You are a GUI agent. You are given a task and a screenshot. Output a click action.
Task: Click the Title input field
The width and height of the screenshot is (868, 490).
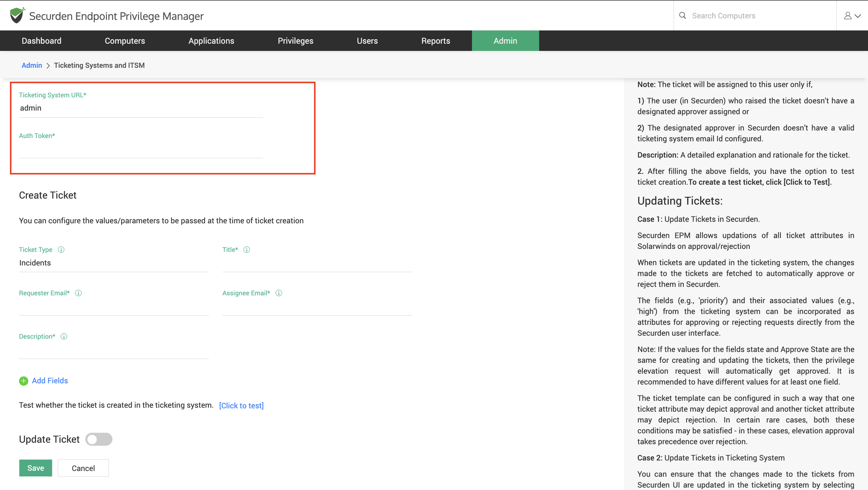click(x=317, y=264)
